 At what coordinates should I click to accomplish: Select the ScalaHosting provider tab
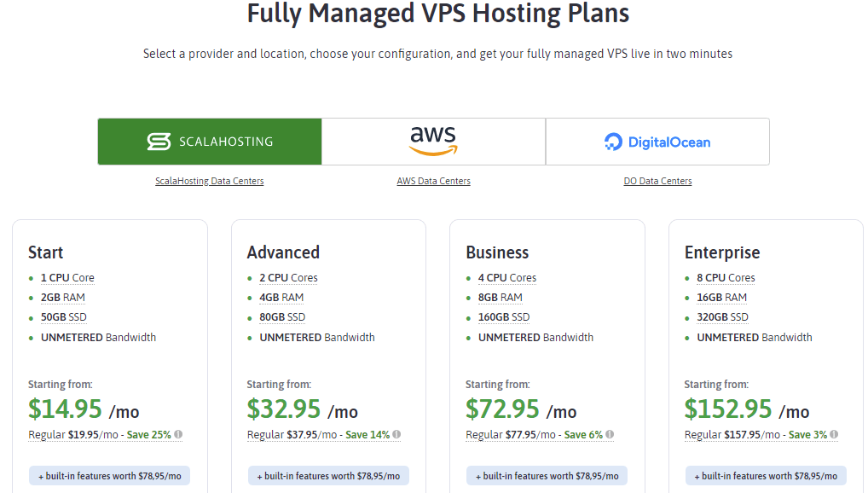click(210, 142)
